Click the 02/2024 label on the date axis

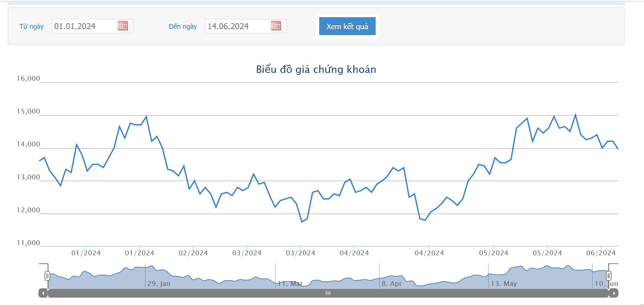tap(193, 253)
